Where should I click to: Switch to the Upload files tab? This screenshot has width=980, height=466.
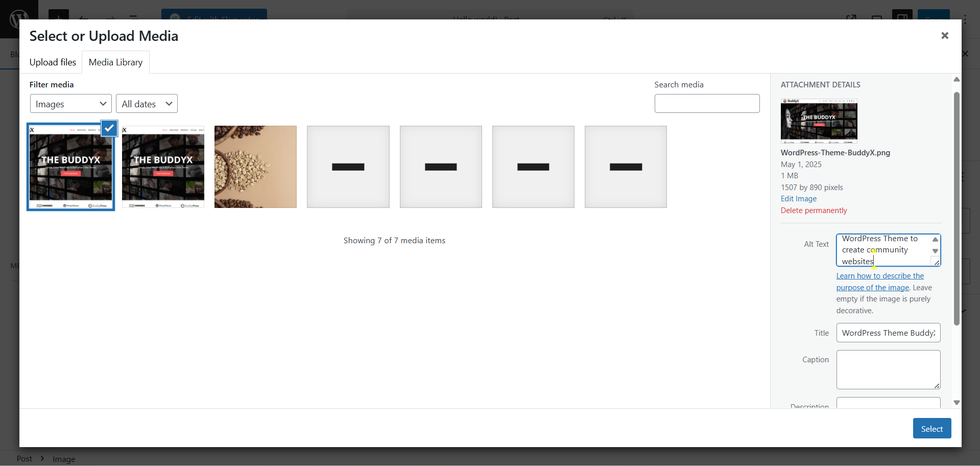point(53,62)
